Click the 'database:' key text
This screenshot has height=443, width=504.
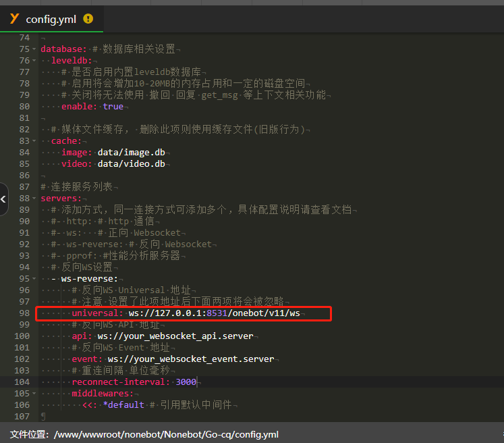pos(63,49)
